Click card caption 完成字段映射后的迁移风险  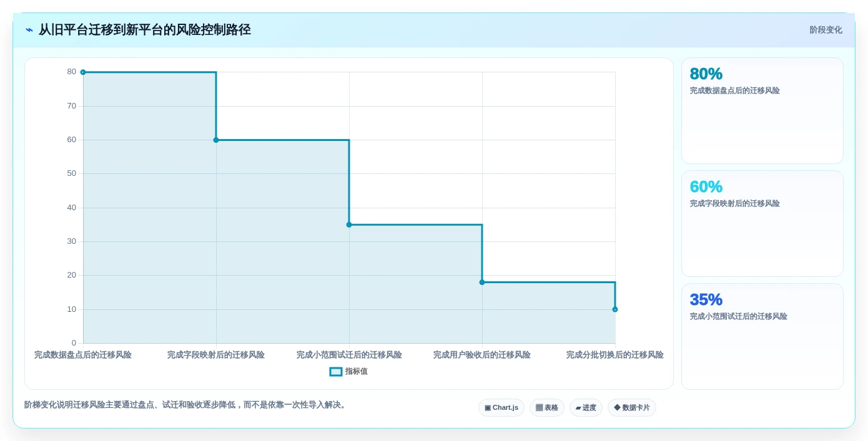(735, 204)
